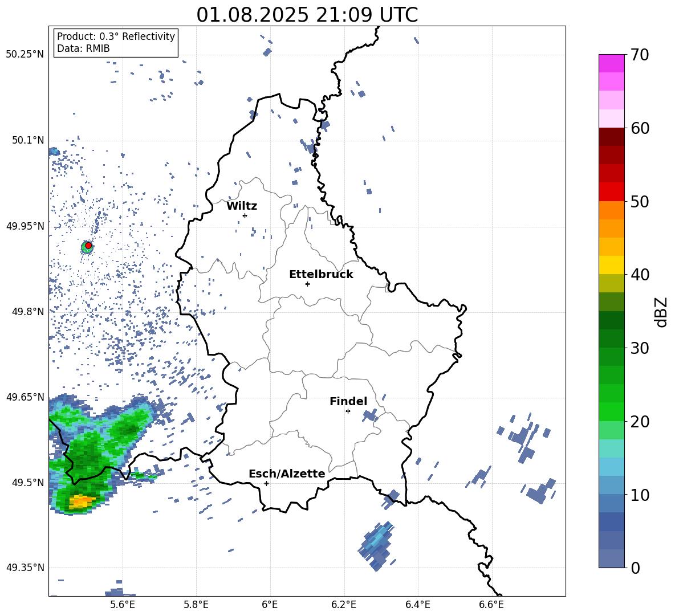Click the magenta segment at top of colorbar

(x=611, y=64)
